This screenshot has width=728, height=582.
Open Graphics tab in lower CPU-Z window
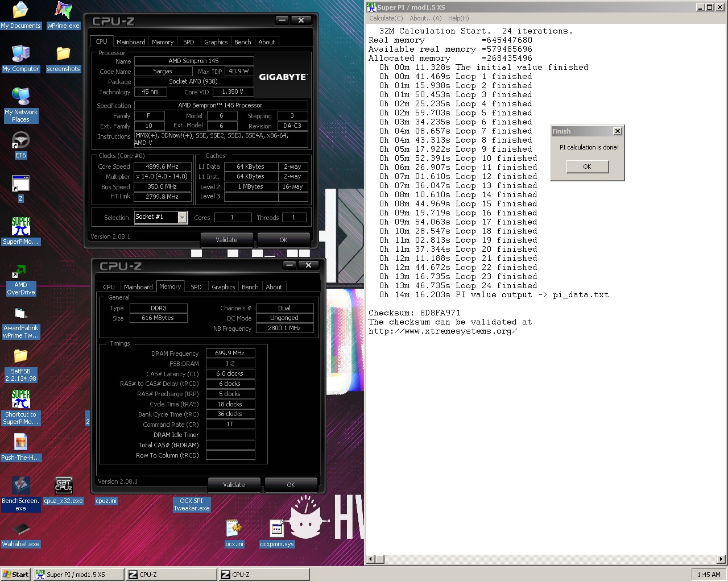click(224, 287)
